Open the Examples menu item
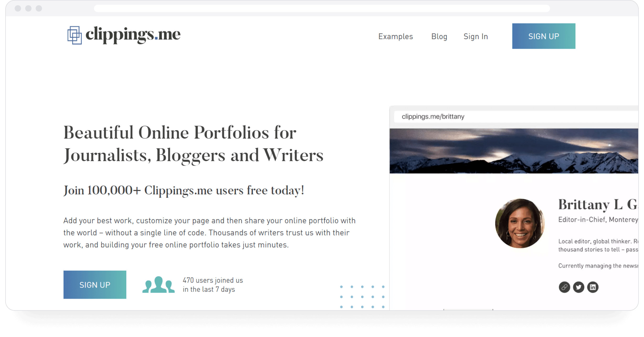 395,36
